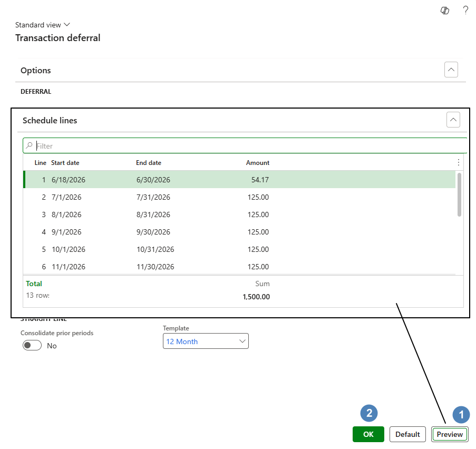
Task: Open grid options three-dot menu
Action: pos(459,162)
